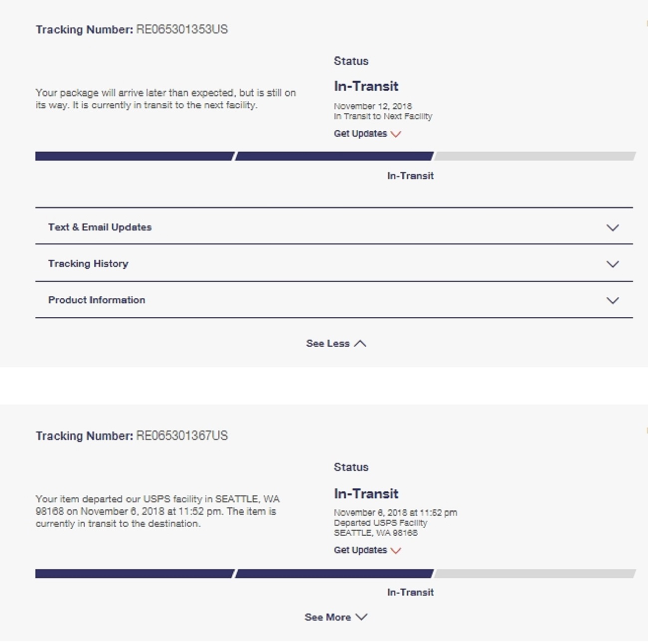Viewport: 648px width, 644px height.
Task: Click the tracking number RE065301353US
Action: (x=182, y=29)
